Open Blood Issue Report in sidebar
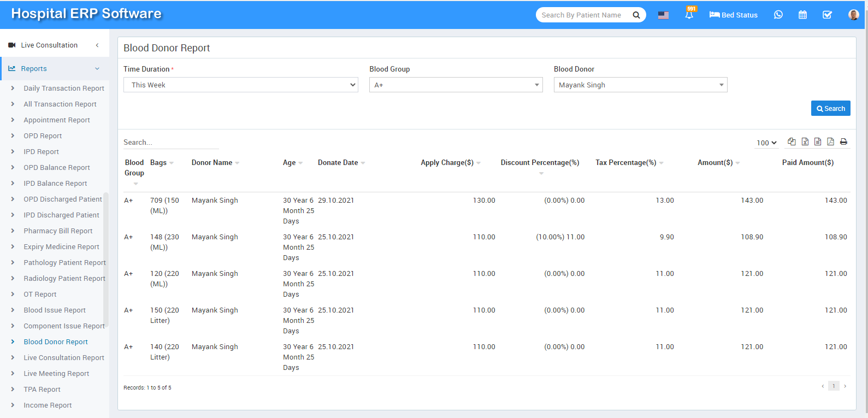 pos(55,310)
